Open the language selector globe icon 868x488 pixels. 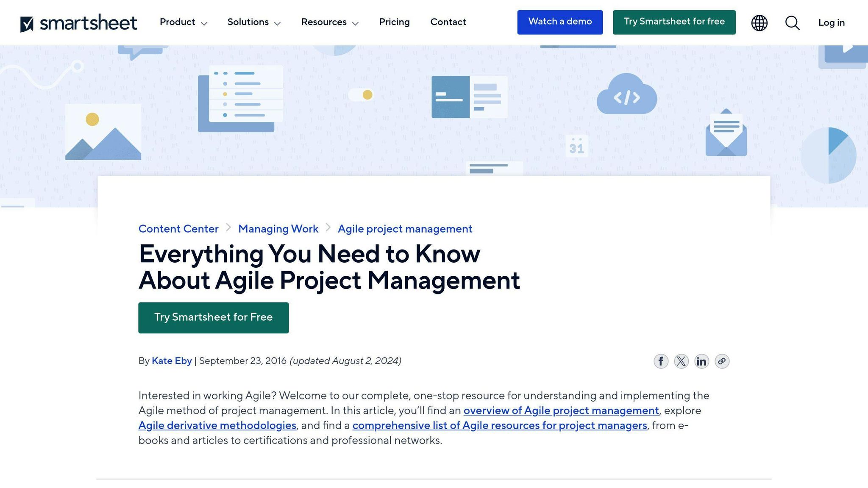coord(759,22)
